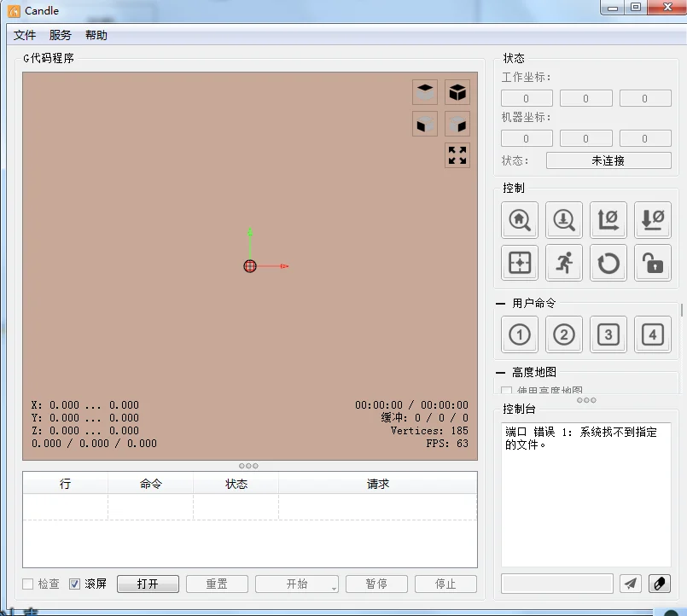Run user command 4
This screenshot has width=687, height=616.
pyautogui.click(x=653, y=334)
